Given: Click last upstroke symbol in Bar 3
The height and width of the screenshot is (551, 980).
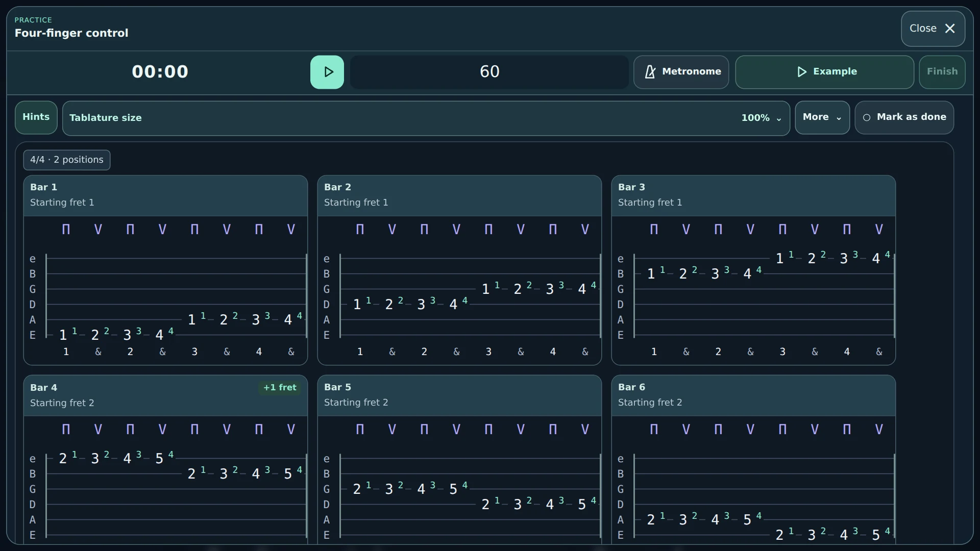Looking at the screenshot, I should tap(879, 230).
